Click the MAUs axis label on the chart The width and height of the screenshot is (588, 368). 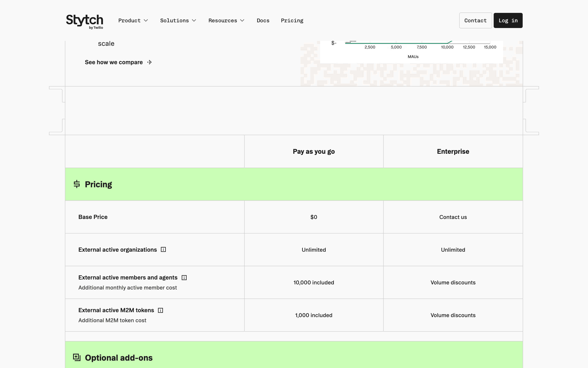[413, 57]
